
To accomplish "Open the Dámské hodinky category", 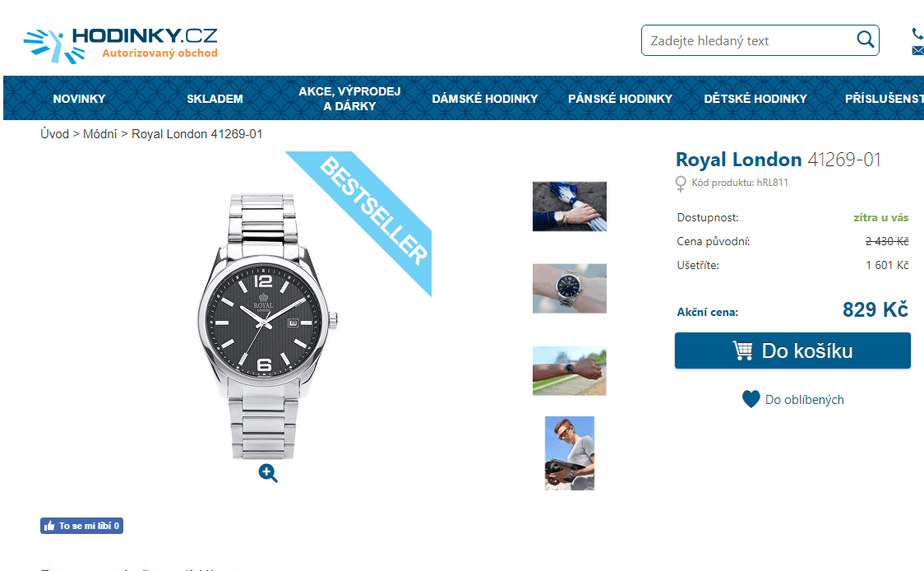I will pos(484,99).
